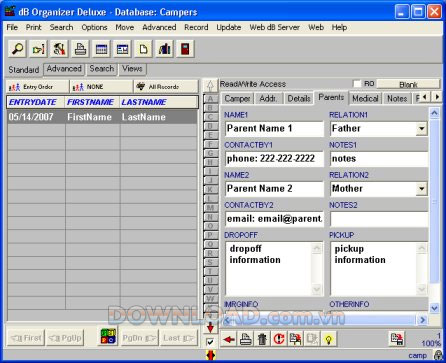Screen dimensions: 446x363
Task: Click the red down arrow below alphabet bar
Action: [x=210, y=328]
